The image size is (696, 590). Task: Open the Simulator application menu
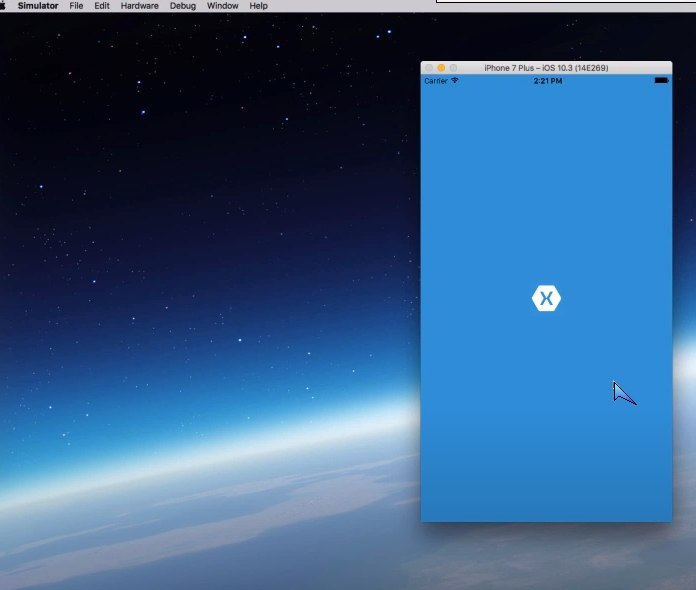click(38, 6)
